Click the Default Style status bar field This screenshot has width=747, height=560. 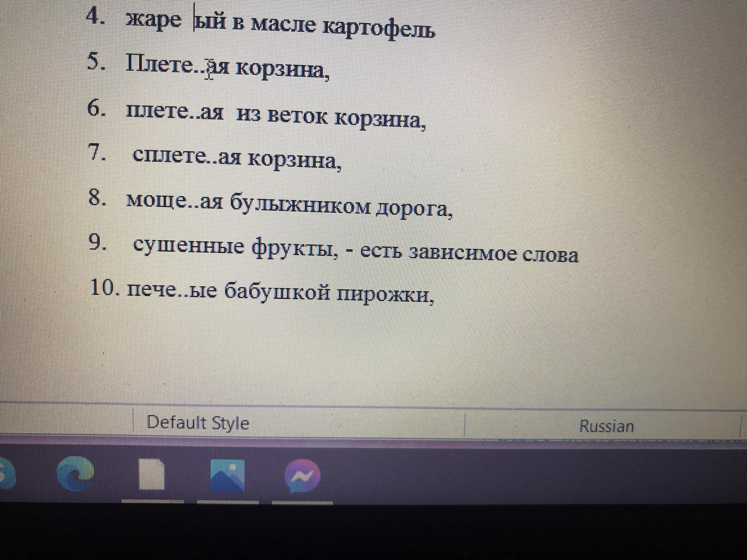198,423
